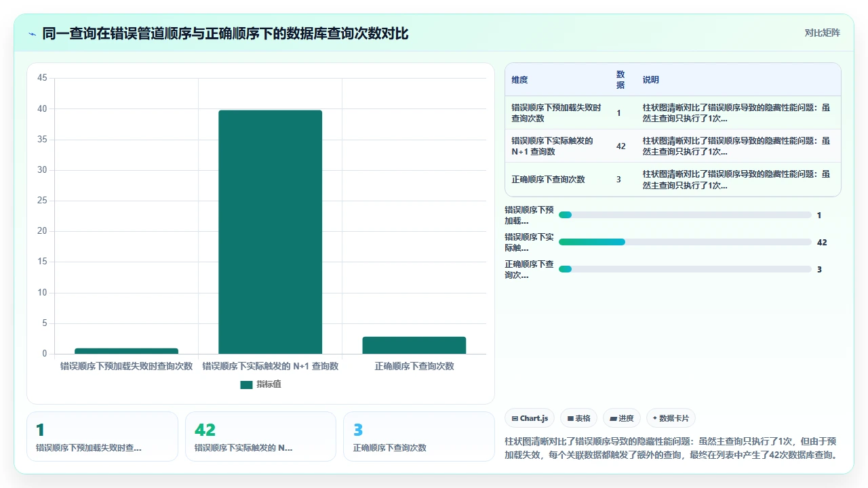Screen dimensions: 868x488
Task: Select the 数据卡片 tag
Action: tap(671, 418)
